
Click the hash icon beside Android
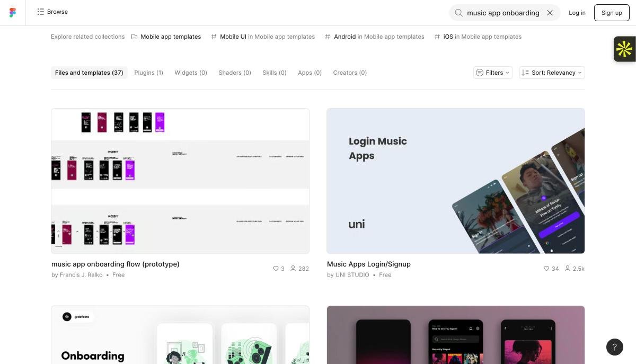pos(328,37)
